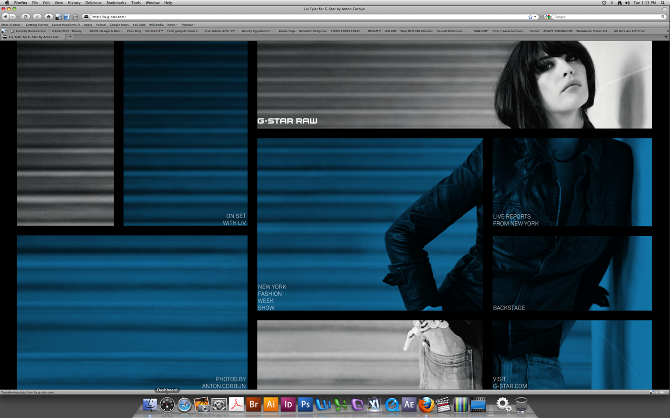Open the Window menu

click(x=153, y=3)
